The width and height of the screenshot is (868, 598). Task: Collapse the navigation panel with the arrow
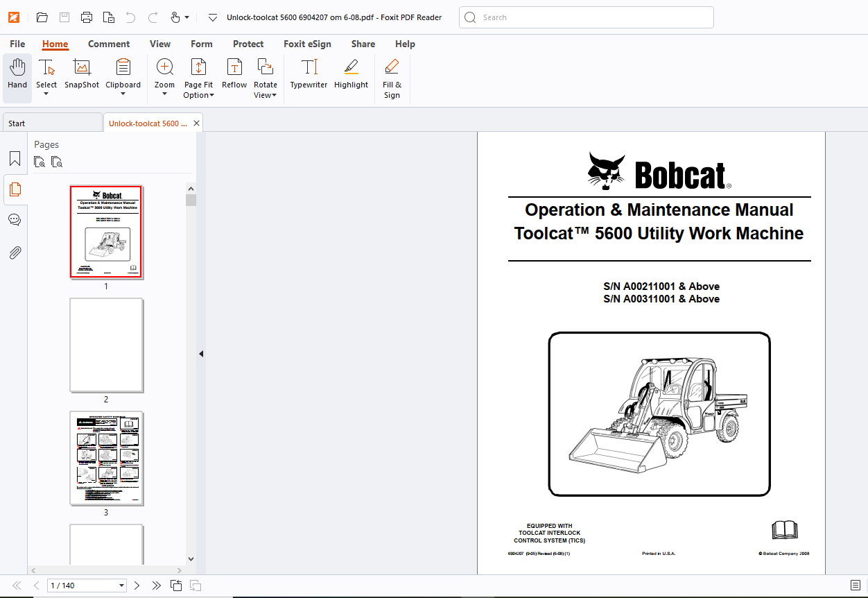point(201,354)
